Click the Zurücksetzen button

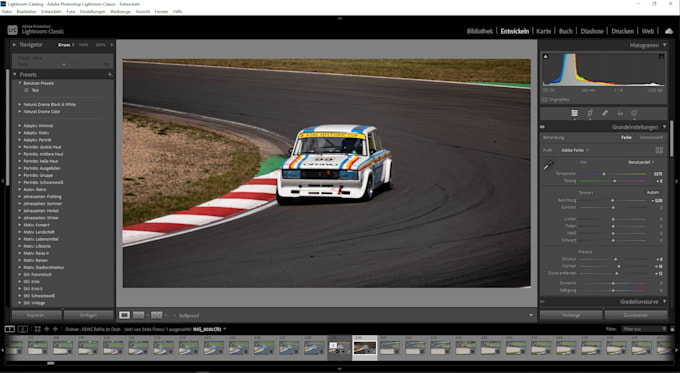pos(636,315)
